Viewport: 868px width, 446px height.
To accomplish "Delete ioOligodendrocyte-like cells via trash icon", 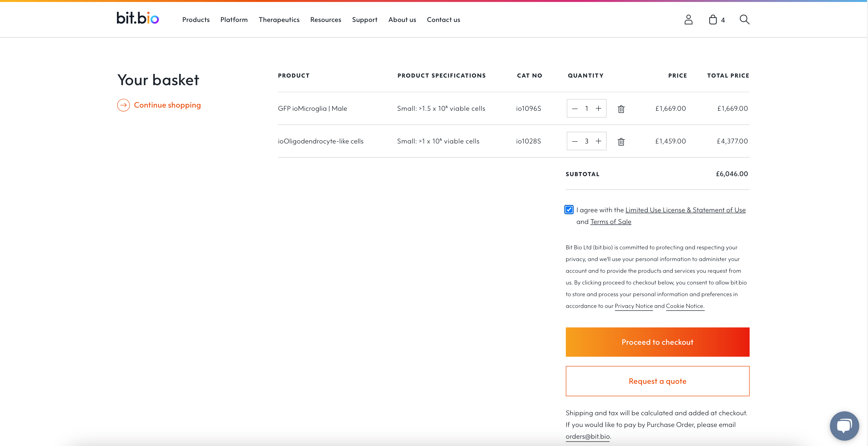I will pyautogui.click(x=621, y=142).
